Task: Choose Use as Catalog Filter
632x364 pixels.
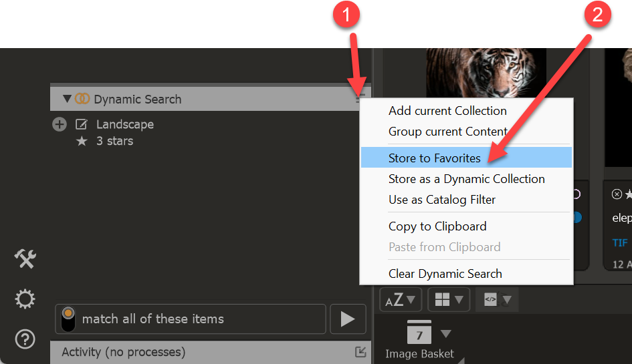Action: 466,200
